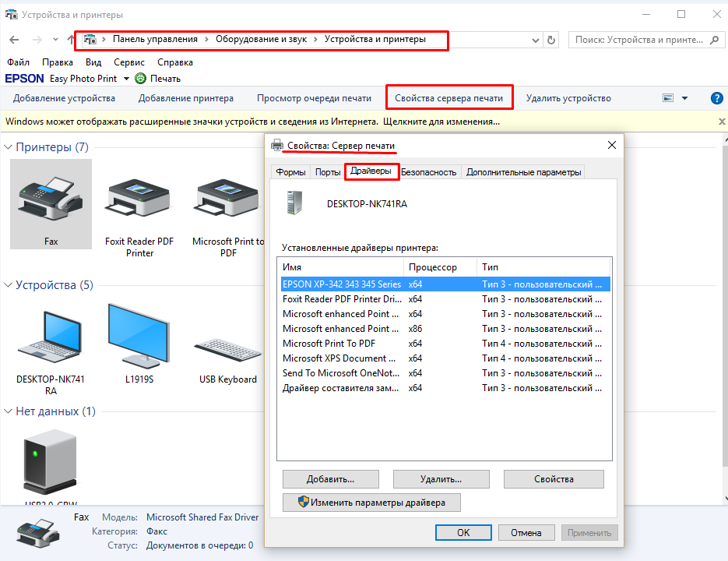Screen dimensions: 728x561
Task: Open the Easy Photo Print dropdown arrow
Action: 126,79
